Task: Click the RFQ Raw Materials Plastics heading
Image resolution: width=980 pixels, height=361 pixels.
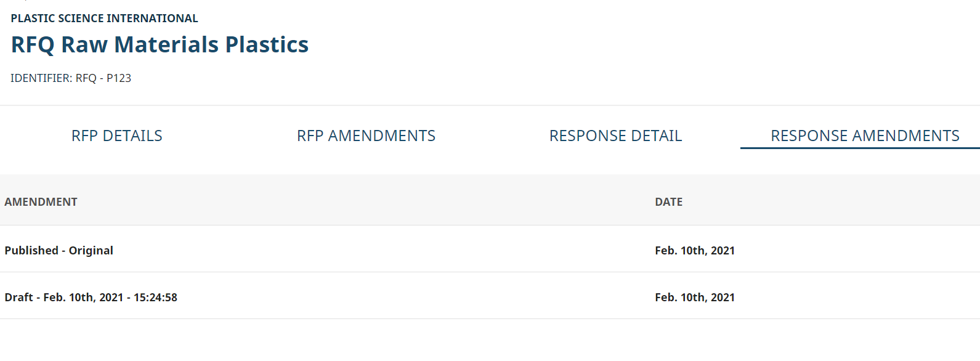Action: (160, 45)
